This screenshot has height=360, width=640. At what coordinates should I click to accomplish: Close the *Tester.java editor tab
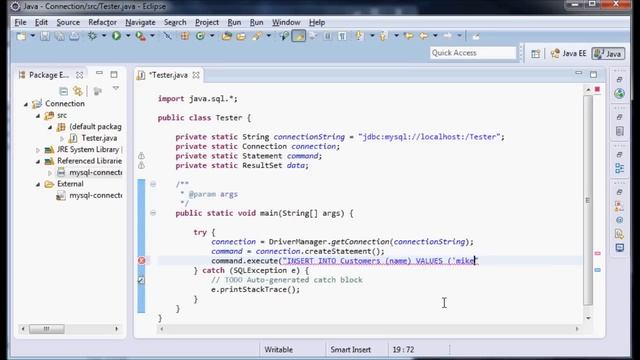pos(196,75)
